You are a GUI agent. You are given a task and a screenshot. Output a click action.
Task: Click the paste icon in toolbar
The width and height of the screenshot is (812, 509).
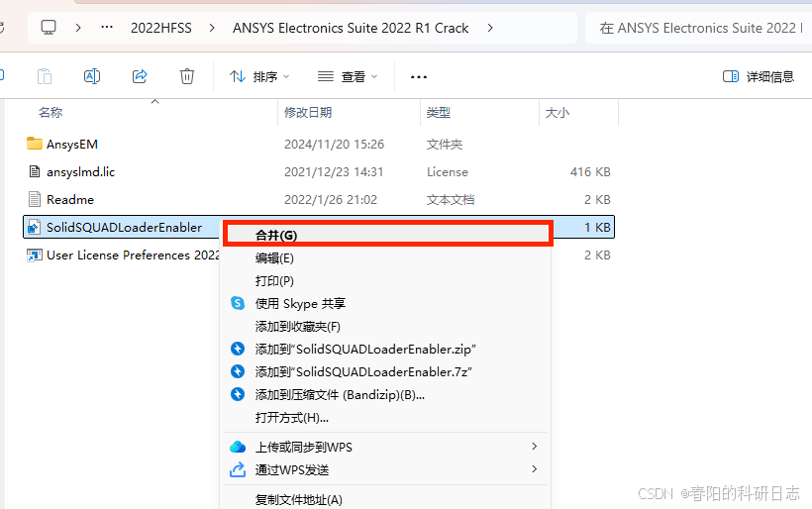pyautogui.click(x=45, y=76)
